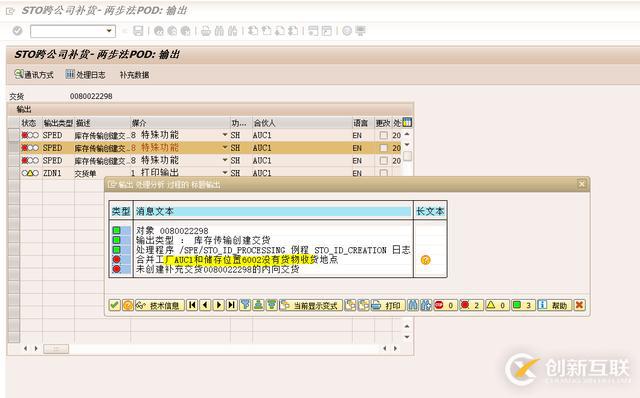Go to next page in message dialog
The image size is (640, 398).
pyautogui.click(x=219, y=305)
